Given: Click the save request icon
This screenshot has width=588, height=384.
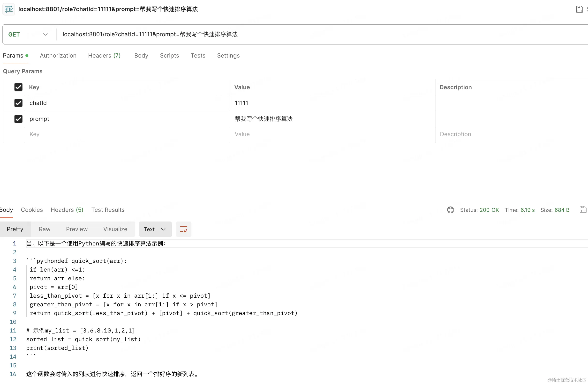Looking at the screenshot, I should [x=579, y=9].
